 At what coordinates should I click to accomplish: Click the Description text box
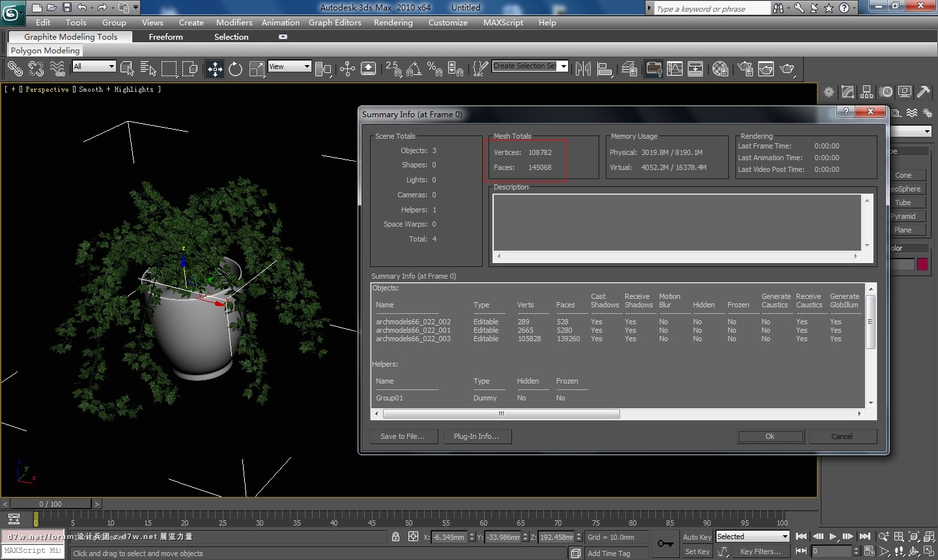point(677,222)
